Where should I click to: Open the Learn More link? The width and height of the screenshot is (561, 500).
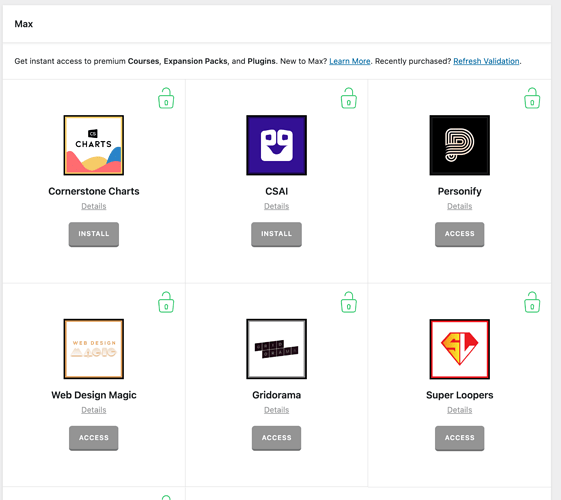coord(350,61)
